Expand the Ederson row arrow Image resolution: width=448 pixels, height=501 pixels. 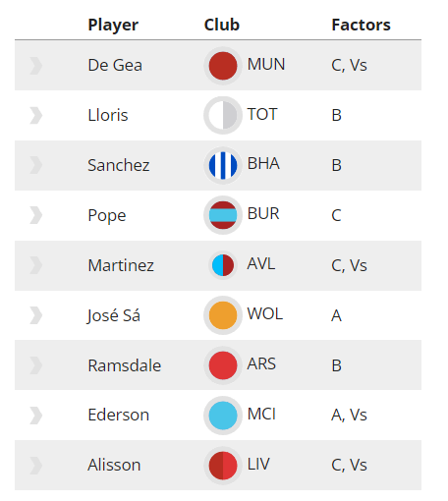[35, 416]
